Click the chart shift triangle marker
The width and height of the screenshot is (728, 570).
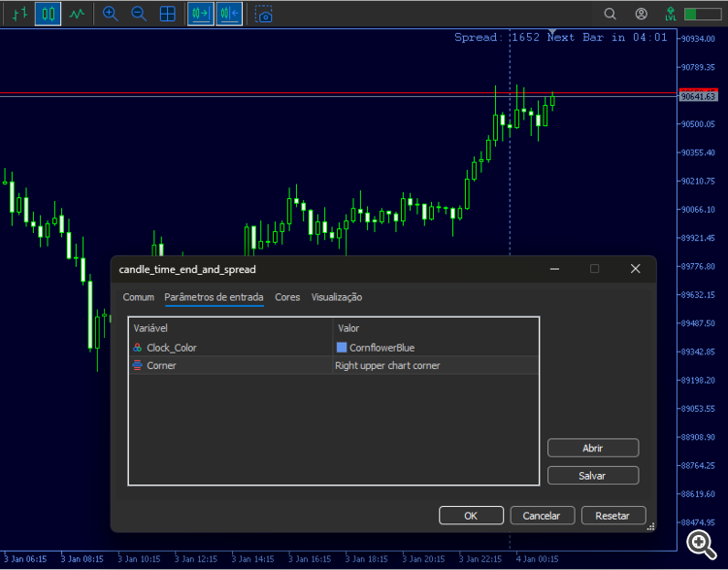point(552,32)
